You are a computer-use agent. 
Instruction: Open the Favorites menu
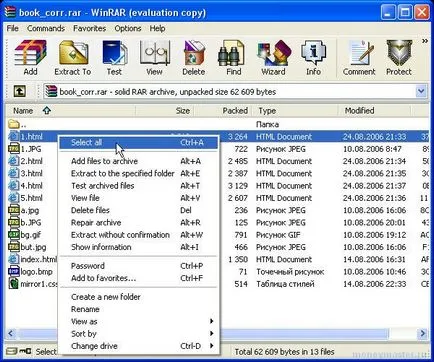point(89,28)
